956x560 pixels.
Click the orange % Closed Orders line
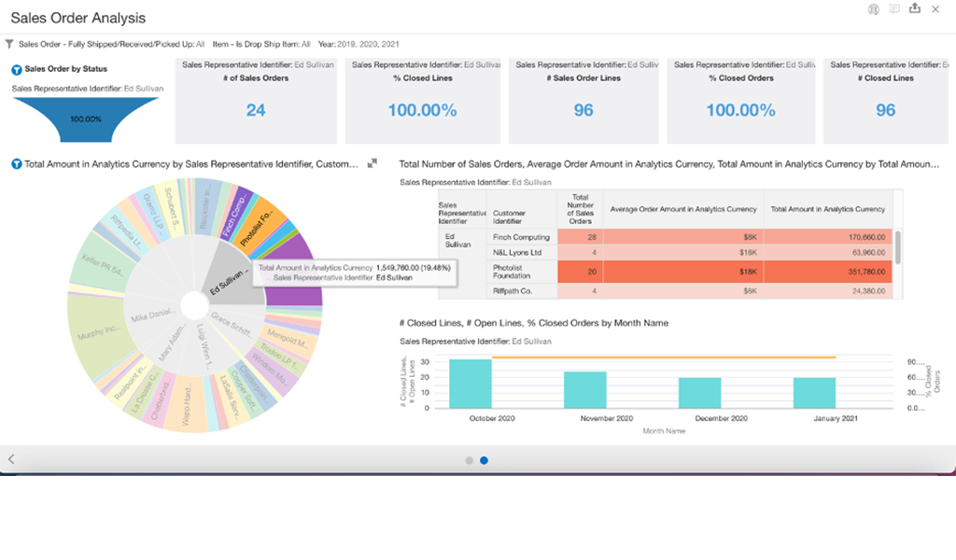tap(664, 357)
